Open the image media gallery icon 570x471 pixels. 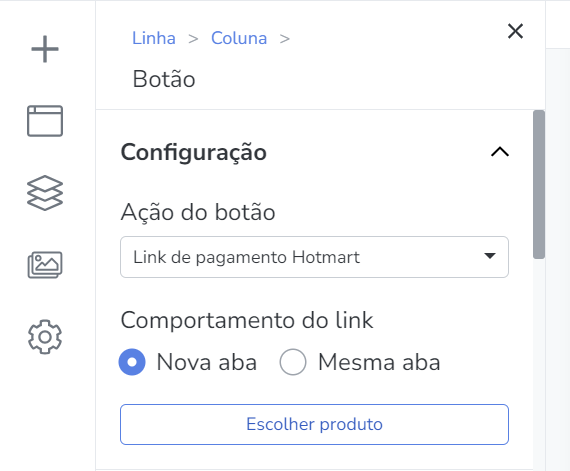pos(45,265)
